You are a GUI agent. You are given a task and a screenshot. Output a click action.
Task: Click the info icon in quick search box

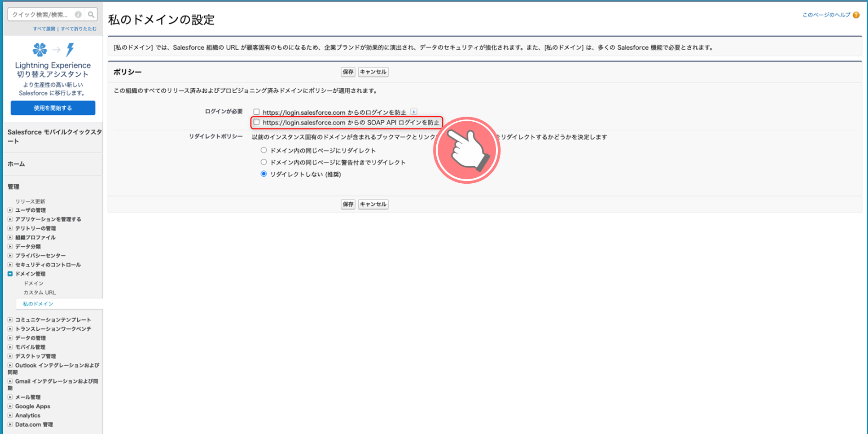coord(78,15)
